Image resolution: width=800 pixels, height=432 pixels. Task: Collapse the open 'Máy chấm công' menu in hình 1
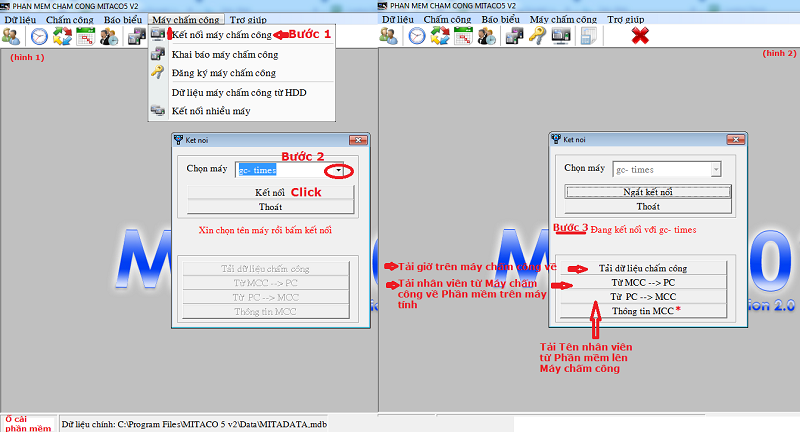coord(186,19)
